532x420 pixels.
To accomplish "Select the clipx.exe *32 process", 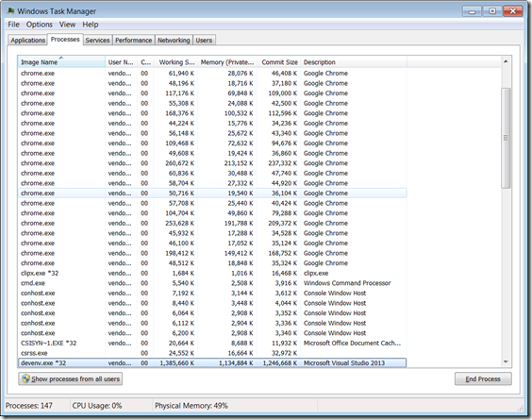I will 212,274.
